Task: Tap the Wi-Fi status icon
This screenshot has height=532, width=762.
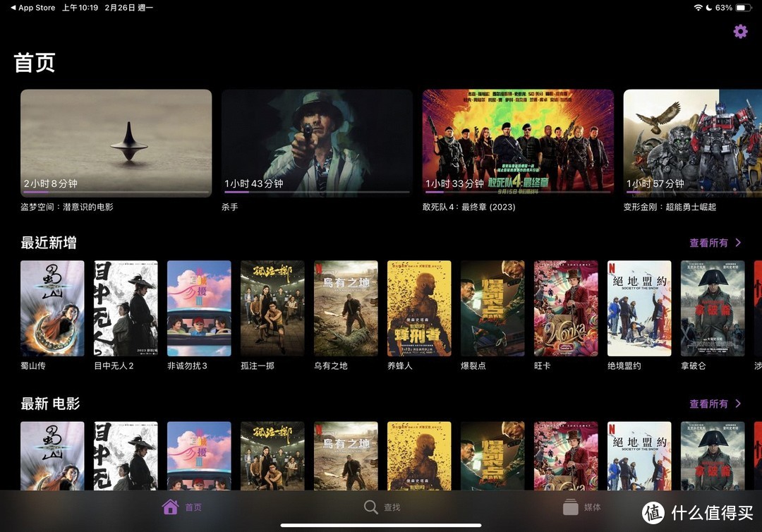Action: pyautogui.click(x=698, y=8)
